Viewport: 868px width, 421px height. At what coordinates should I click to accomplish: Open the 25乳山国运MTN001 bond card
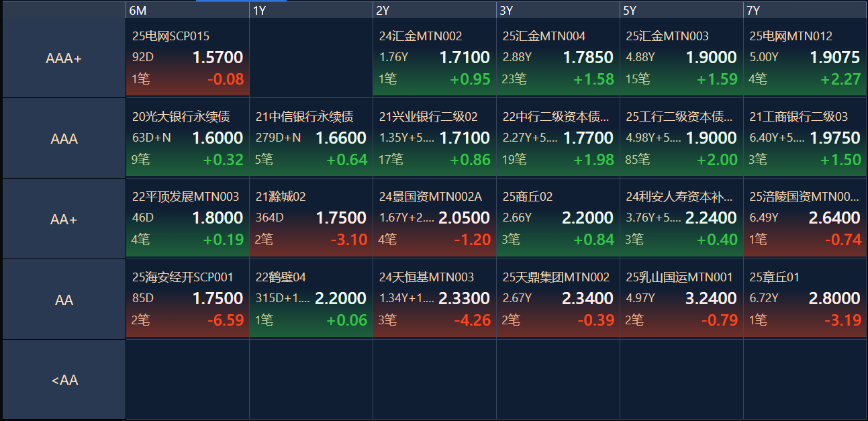[681, 299]
